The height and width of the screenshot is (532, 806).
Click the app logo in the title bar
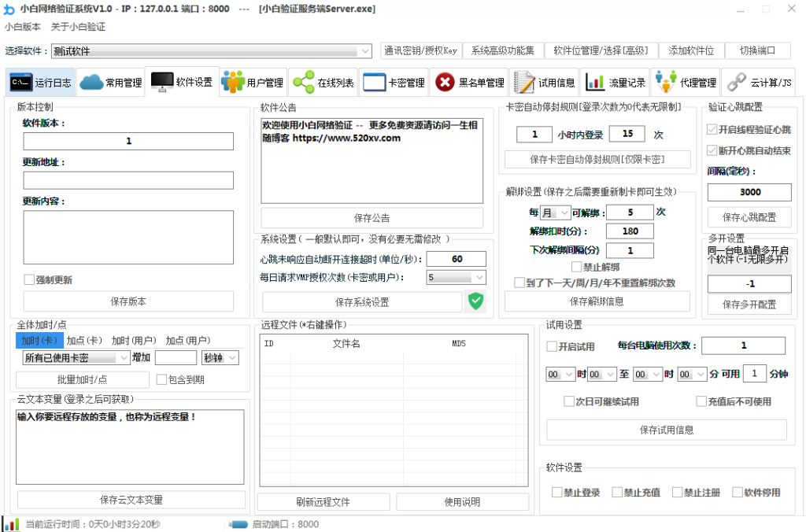[9, 9]
